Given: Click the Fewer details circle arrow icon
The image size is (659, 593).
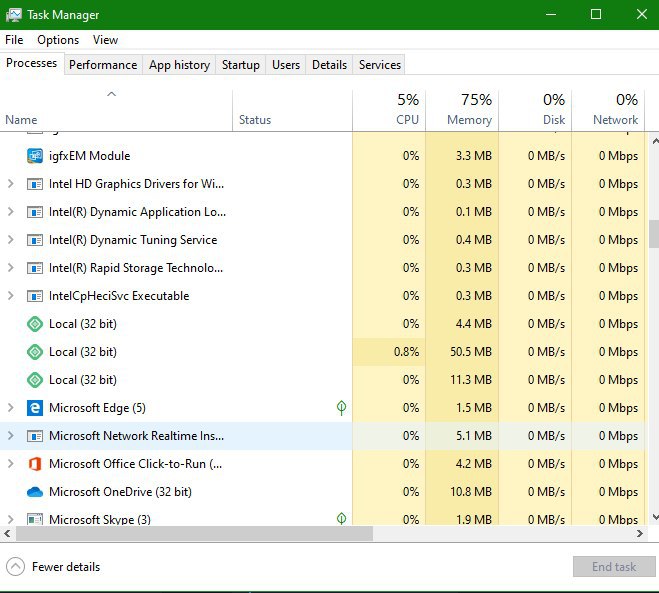Looking at the screenshot, I should point(16,567).
